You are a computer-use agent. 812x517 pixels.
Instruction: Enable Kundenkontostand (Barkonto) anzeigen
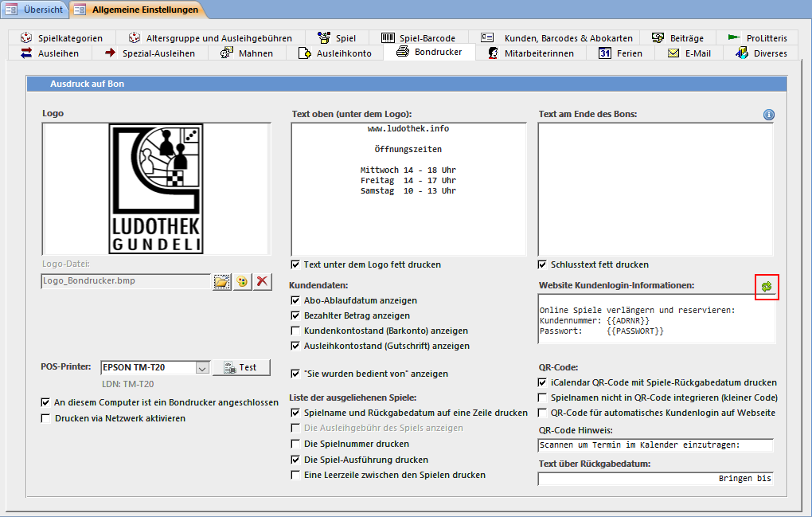coord(295,331)
